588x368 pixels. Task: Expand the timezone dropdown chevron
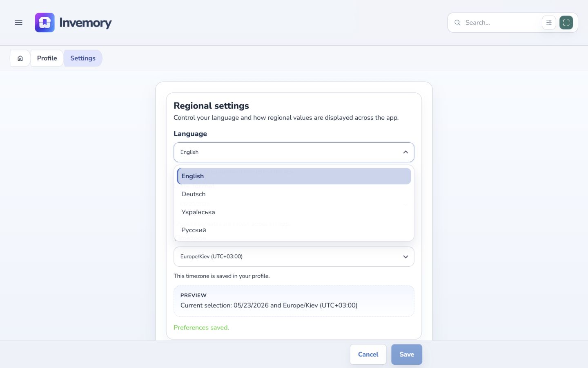pyautogui.click(x=405, y=257)
